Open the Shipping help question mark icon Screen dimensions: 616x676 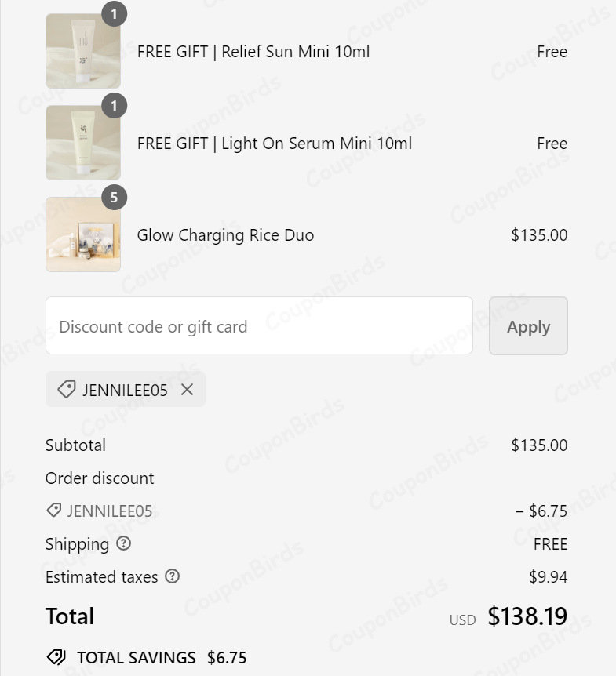124,543
